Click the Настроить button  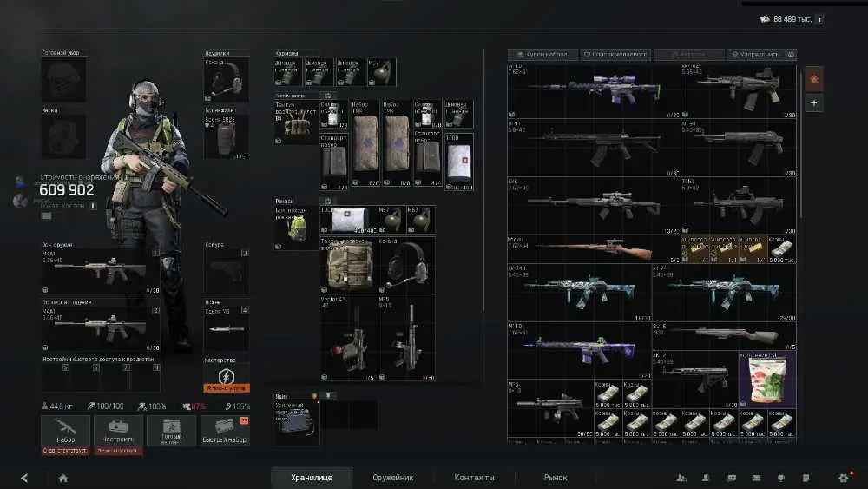pyautogui.click(x=118, y=431)
